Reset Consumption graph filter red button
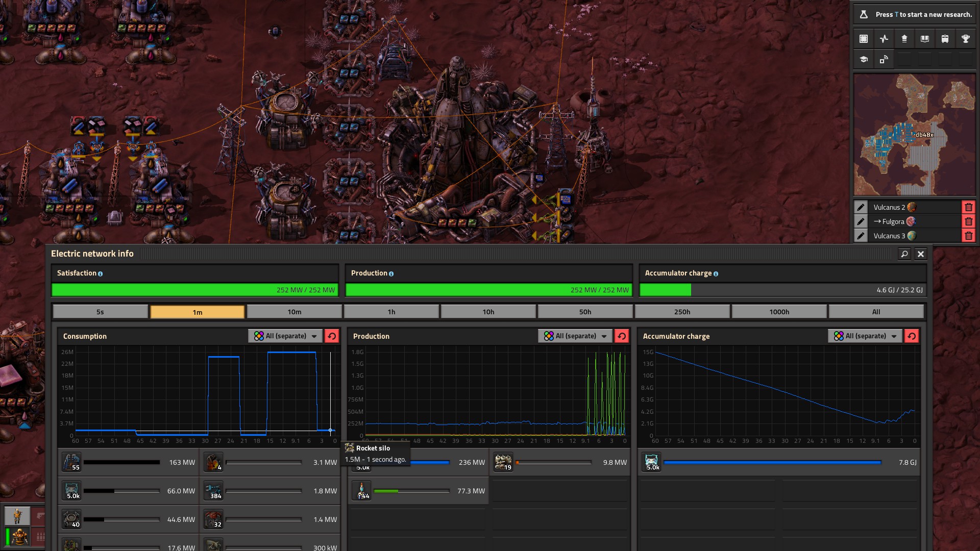Screen dimensions: 980x551 (x=332, y=336)
